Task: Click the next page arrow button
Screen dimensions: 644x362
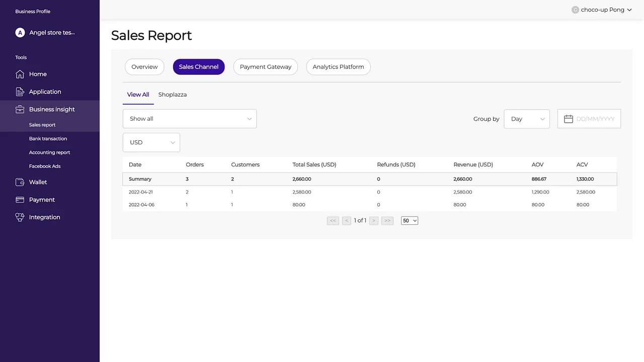Action: click(x=373, y=220)
